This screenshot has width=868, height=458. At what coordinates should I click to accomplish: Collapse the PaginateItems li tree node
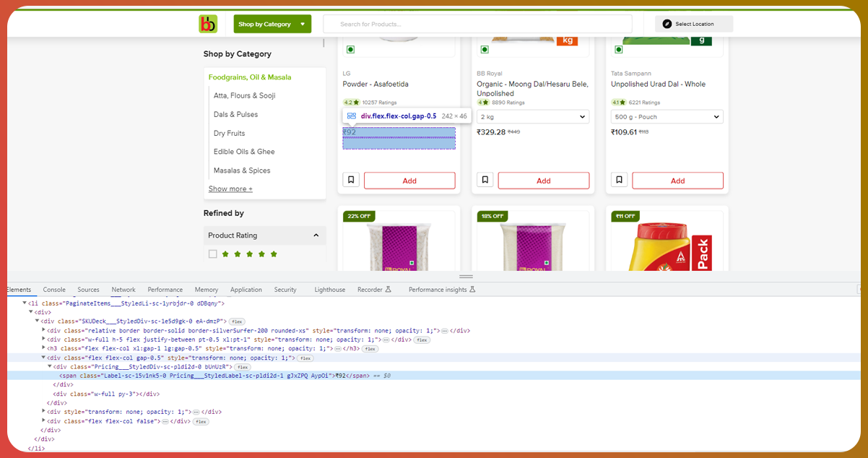(25, 303)
